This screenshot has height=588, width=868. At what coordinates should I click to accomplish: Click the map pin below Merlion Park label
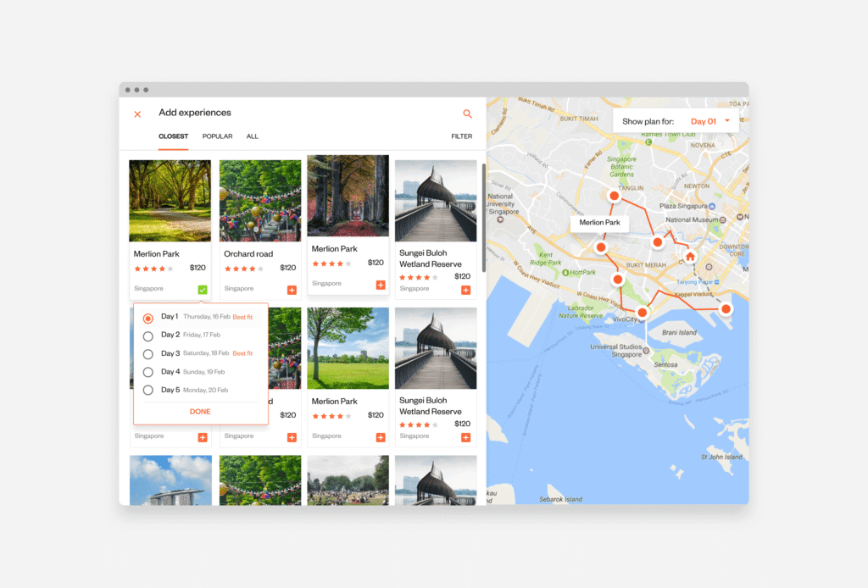point(601,247)
